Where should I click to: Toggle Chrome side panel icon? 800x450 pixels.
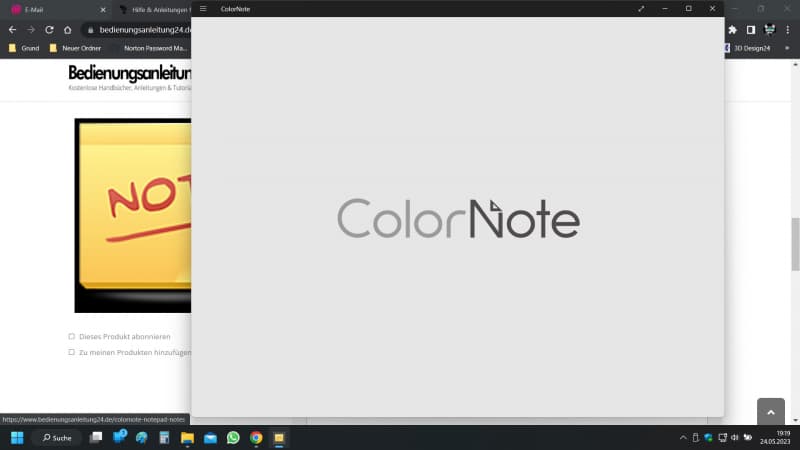(751, 30)
